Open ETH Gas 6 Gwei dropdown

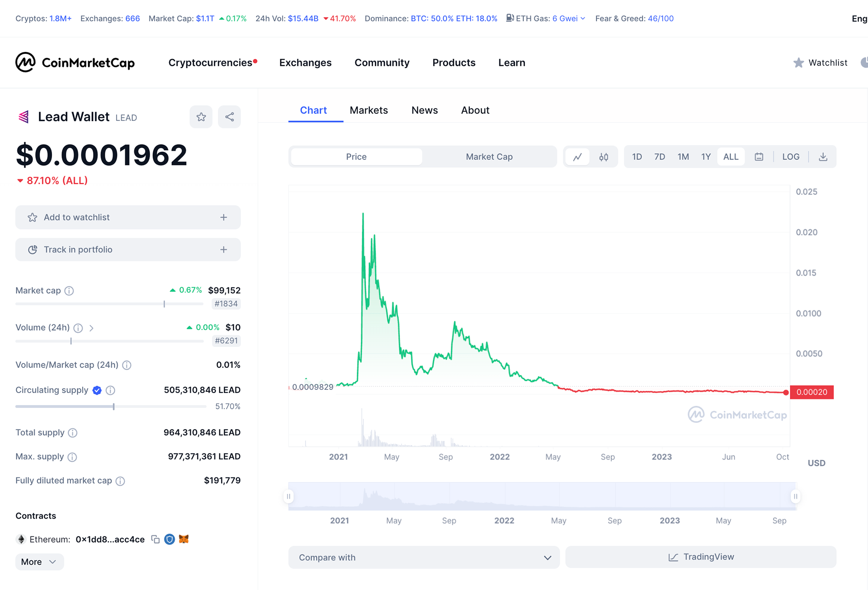569,19
